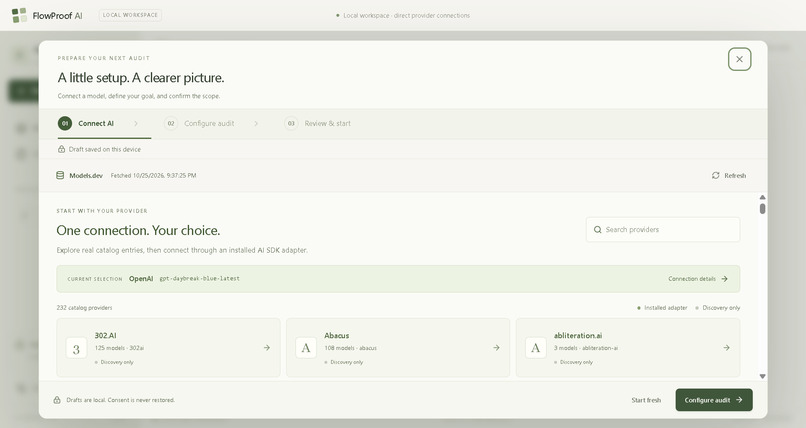Click the chevron after Configure audit step

256,123
